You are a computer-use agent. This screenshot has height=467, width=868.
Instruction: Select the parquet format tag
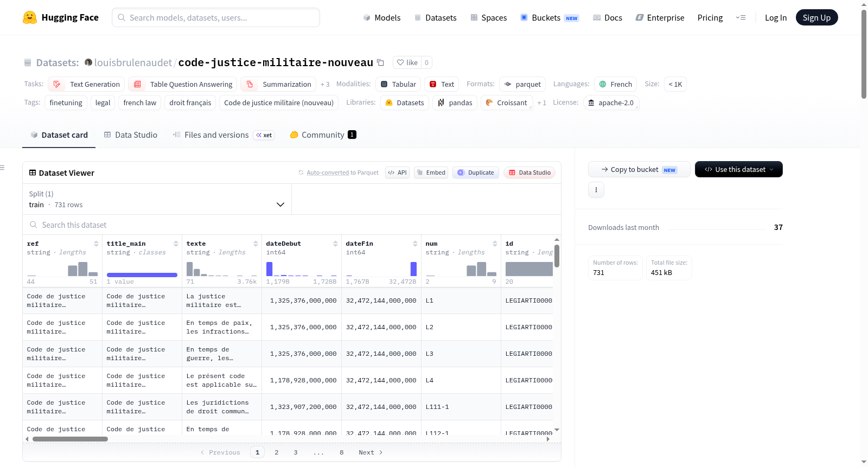click(522, 84)
